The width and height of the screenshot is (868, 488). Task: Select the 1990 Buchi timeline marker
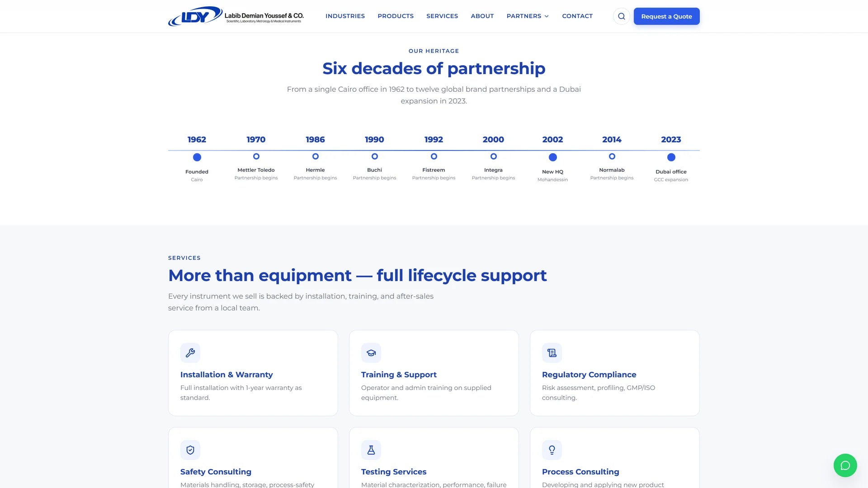click(x=375, y=156)
